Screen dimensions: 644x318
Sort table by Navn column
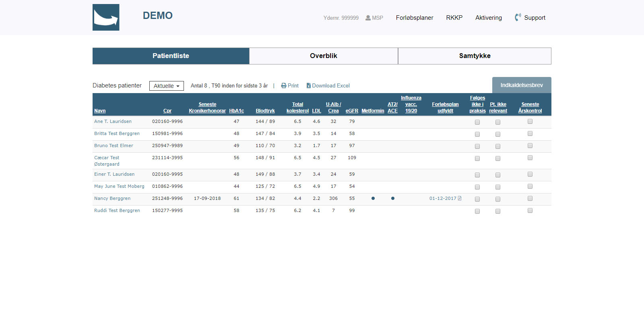click(100, 111)
